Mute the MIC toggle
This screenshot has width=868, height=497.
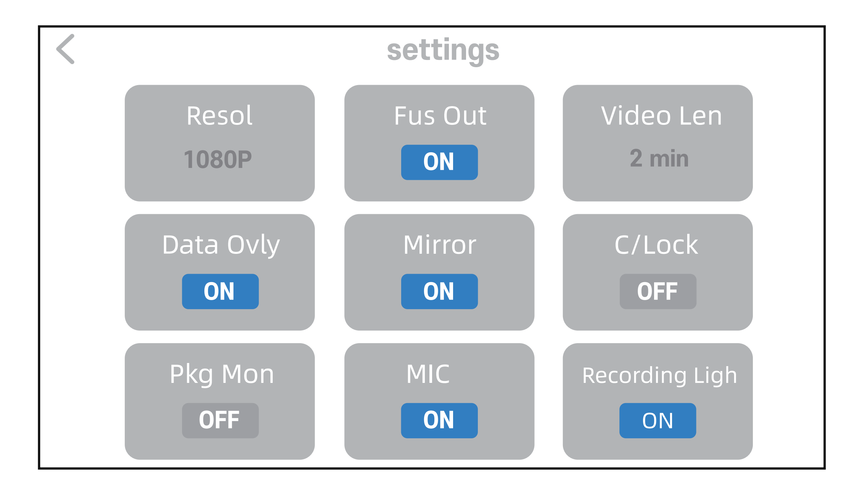pyautogui.click(x=439, y=421)
